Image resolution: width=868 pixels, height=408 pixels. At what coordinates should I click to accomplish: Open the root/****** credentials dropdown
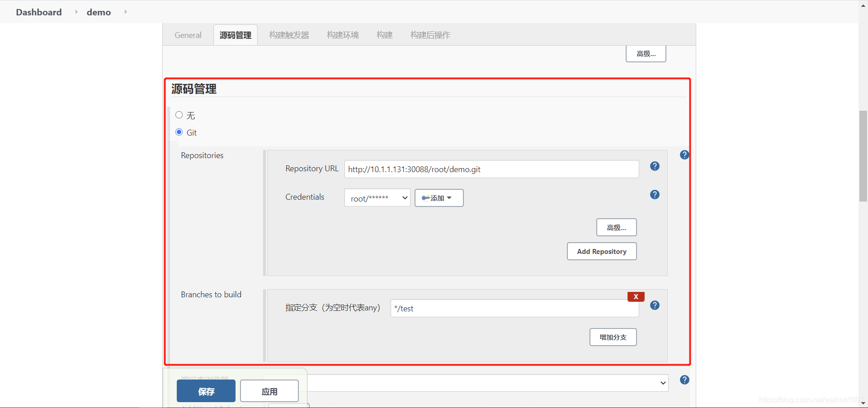point(377,198)
